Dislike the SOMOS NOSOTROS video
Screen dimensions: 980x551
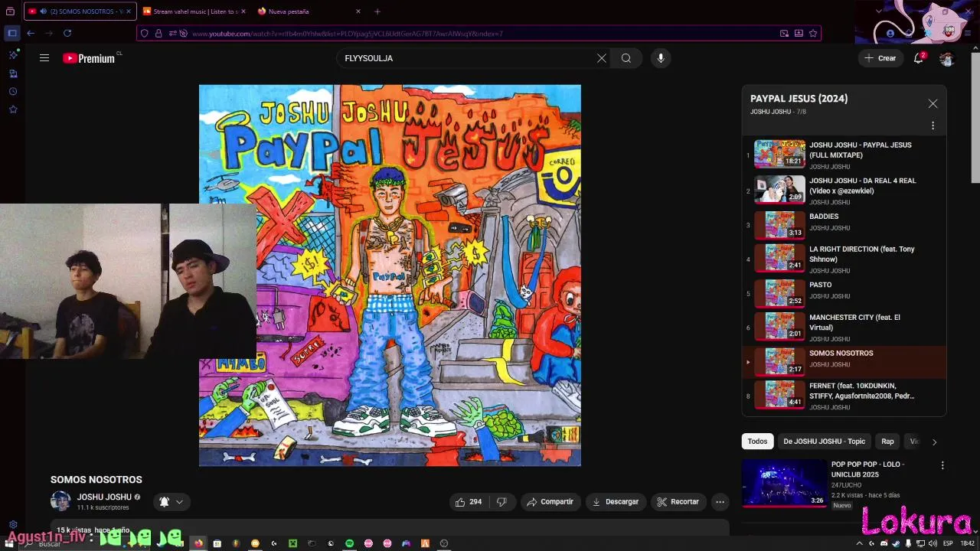[x=501, y=502]
